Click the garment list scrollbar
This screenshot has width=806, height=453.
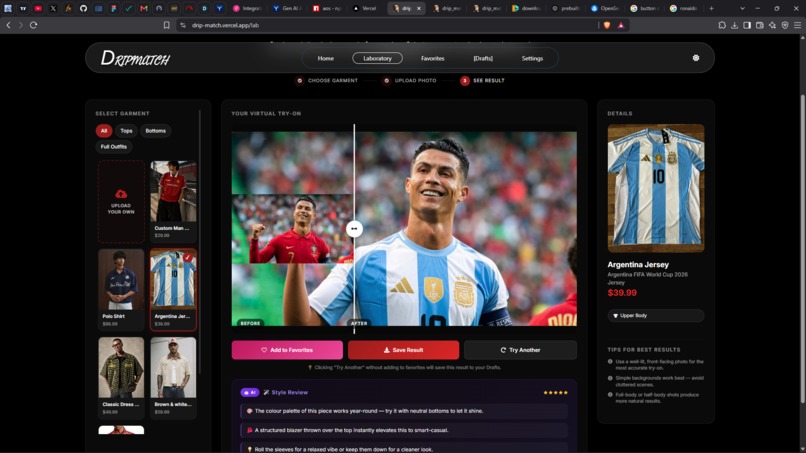tap(199, 242)
